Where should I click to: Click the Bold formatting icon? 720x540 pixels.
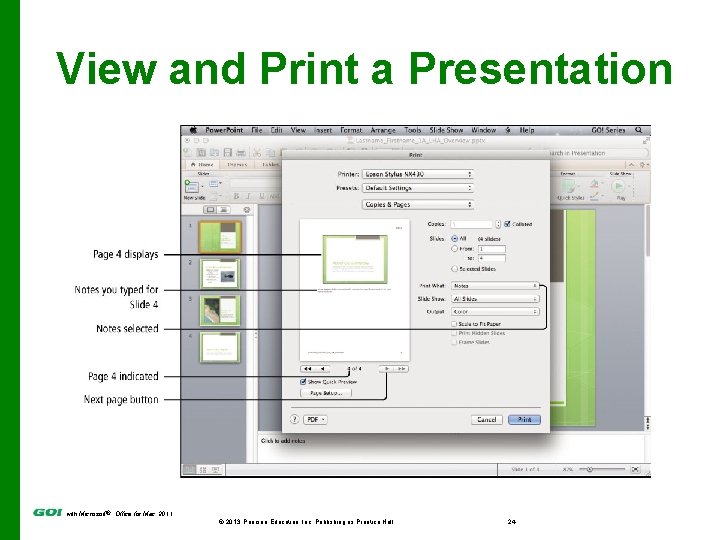(x=236, y=196)
